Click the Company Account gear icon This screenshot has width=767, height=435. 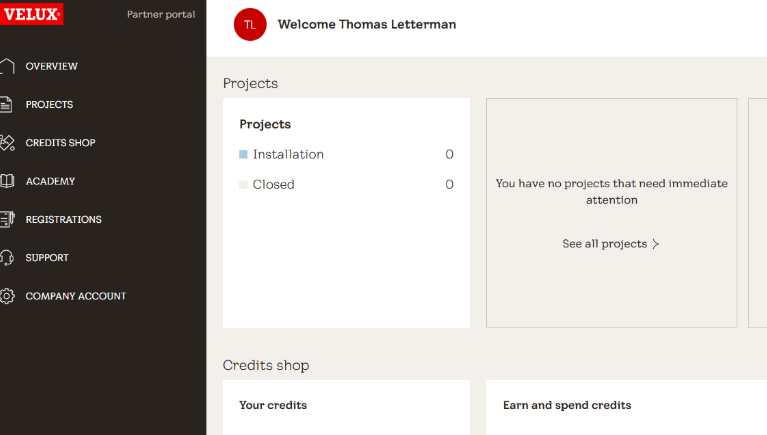click(7, 296)
